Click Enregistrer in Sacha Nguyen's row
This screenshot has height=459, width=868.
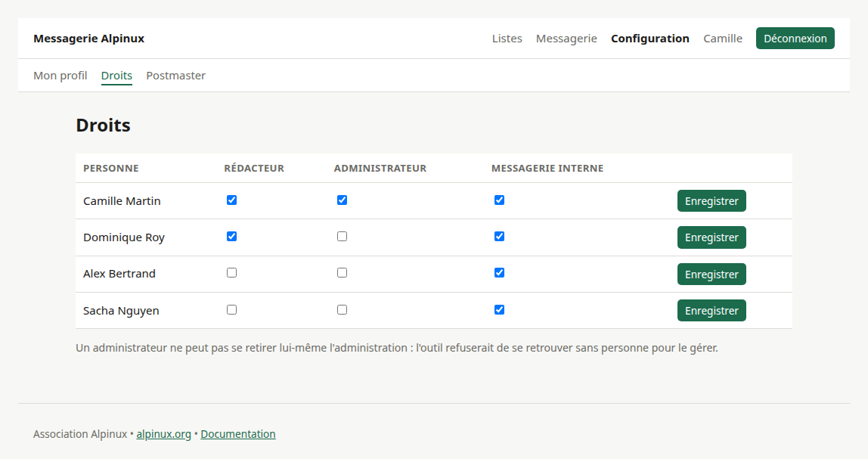tap(711, 311)
